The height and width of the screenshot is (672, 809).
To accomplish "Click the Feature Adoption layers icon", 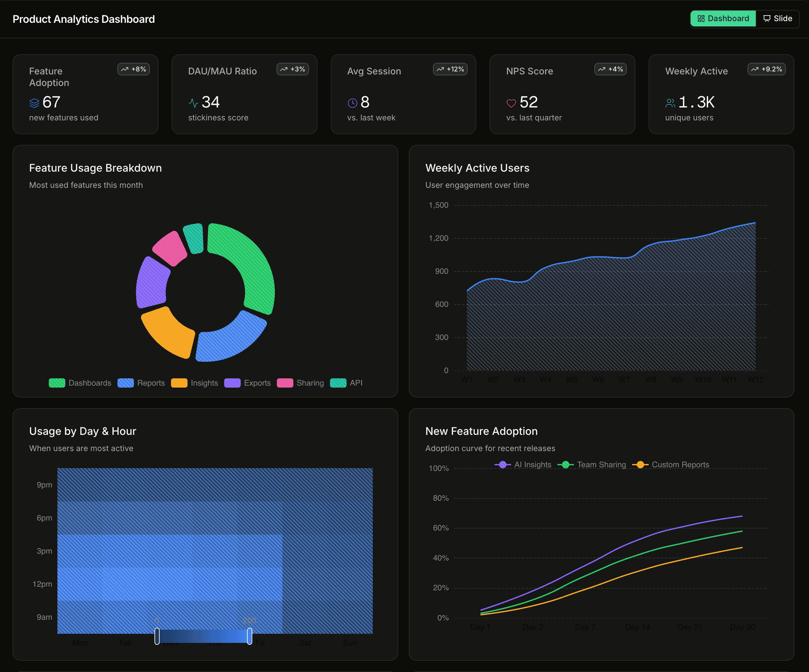I will [34, 103].
